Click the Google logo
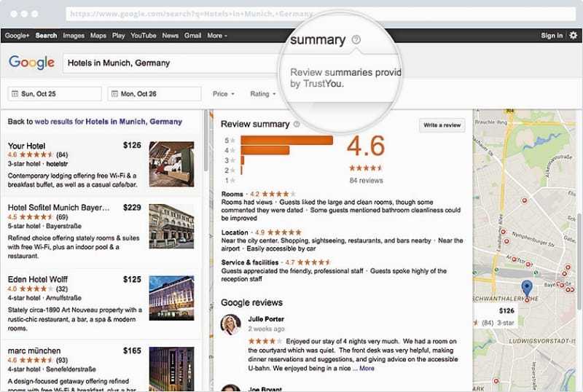 (x=31, y=63)
